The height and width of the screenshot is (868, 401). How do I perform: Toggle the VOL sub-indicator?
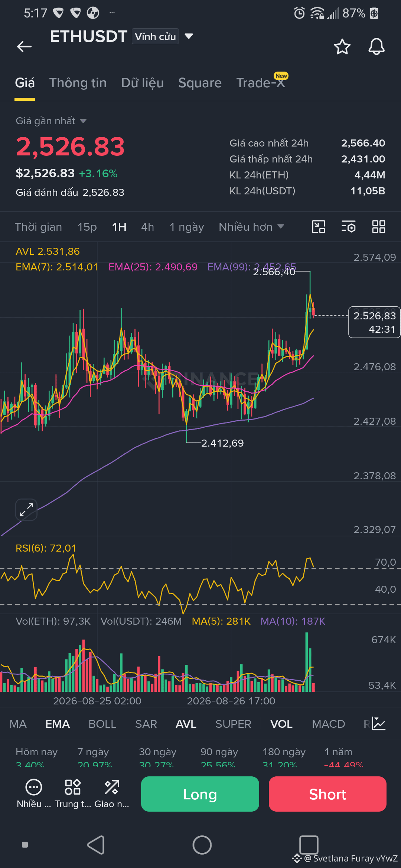coord(281,724)
